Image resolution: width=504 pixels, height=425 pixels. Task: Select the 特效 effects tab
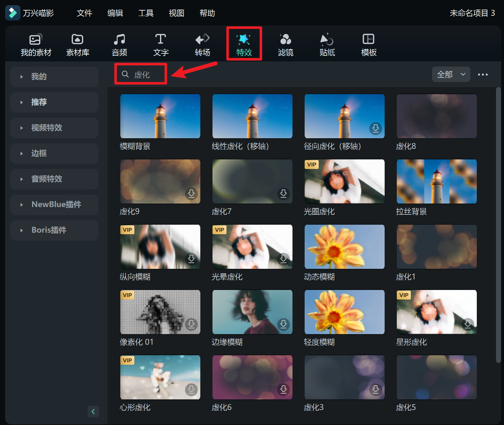[x=244, y=45]
